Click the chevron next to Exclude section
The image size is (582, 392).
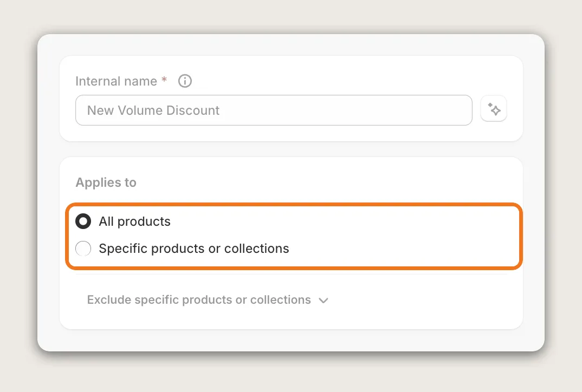coord(324,300)
